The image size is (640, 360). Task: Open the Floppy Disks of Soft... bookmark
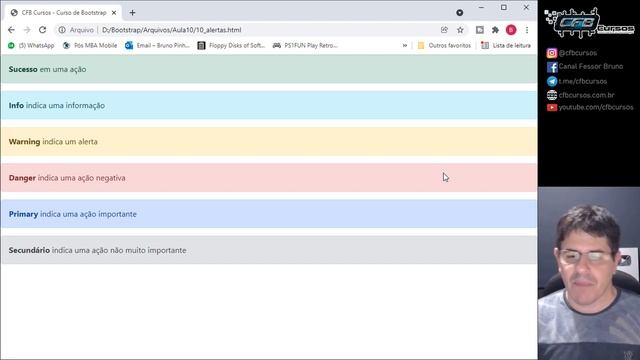pos(231,45)
